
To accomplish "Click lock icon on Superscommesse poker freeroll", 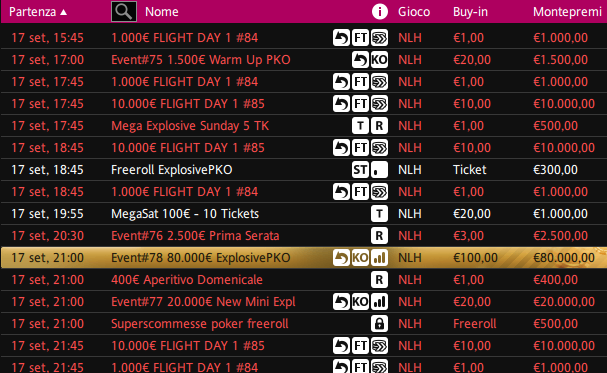I will (x=379, y=323).
